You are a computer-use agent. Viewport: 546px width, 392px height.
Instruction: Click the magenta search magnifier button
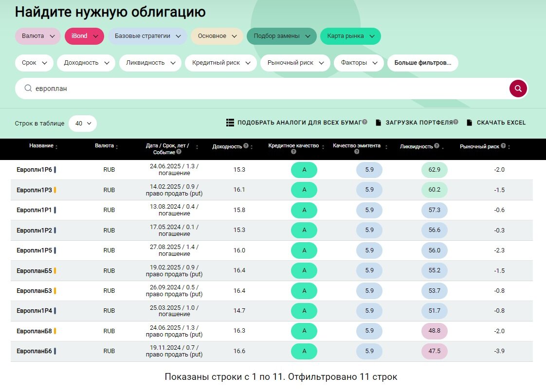click(x=518, y=89)
